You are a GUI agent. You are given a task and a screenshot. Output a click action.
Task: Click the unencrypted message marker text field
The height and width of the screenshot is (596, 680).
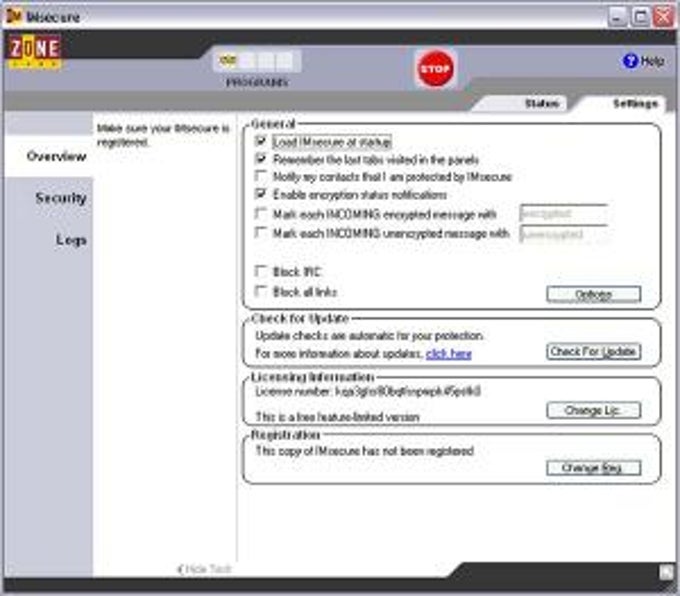tap(564, 234)
